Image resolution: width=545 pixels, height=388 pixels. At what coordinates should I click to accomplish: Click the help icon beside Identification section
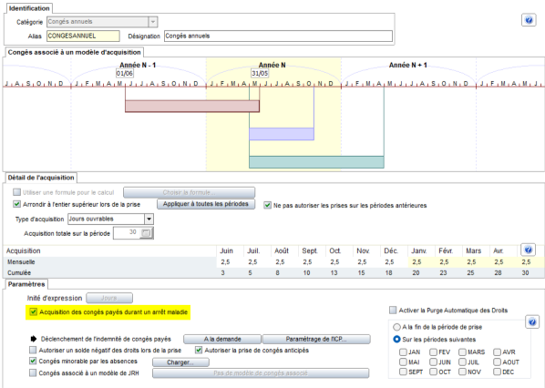(529, 20)
